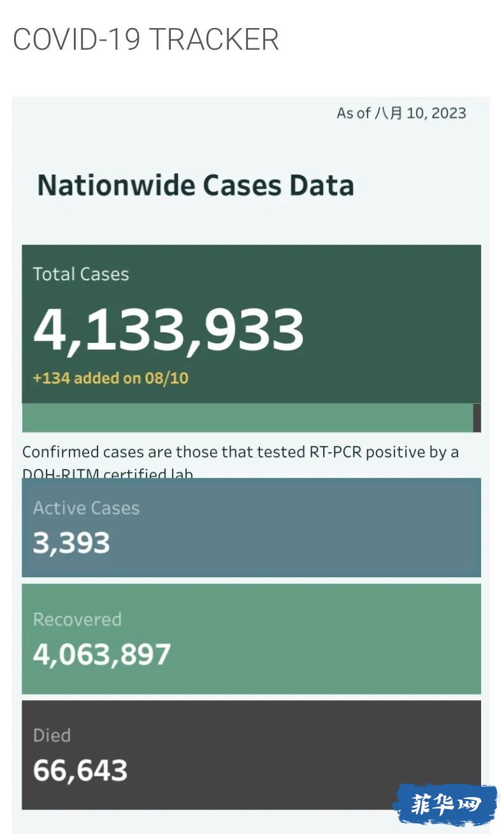The height and width of the screenshot is (834, 504).
Task: Click the year 2023 in the date
Action: tap(449, 113)
